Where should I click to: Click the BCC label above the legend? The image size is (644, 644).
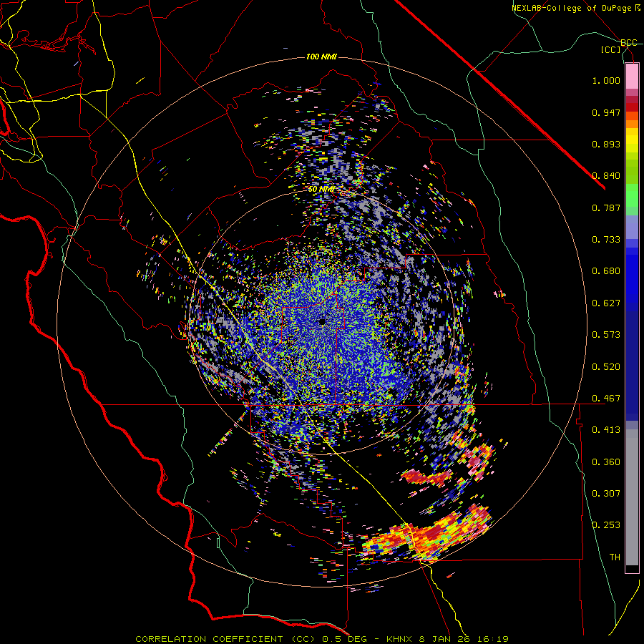[x=629, y=43]
